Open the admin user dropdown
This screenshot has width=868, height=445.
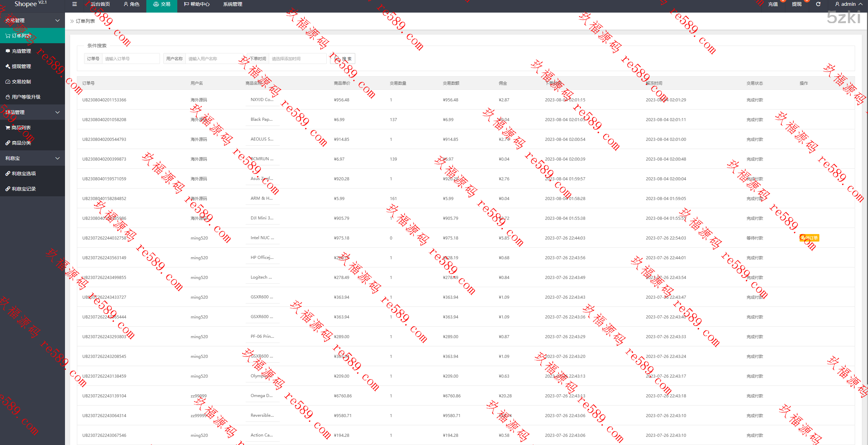tap(848, 4)
